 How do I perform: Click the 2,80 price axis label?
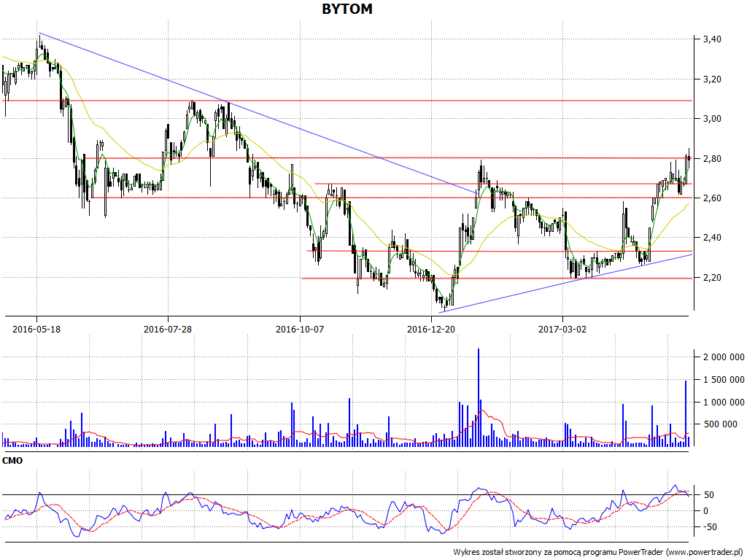tap(712, 158)
